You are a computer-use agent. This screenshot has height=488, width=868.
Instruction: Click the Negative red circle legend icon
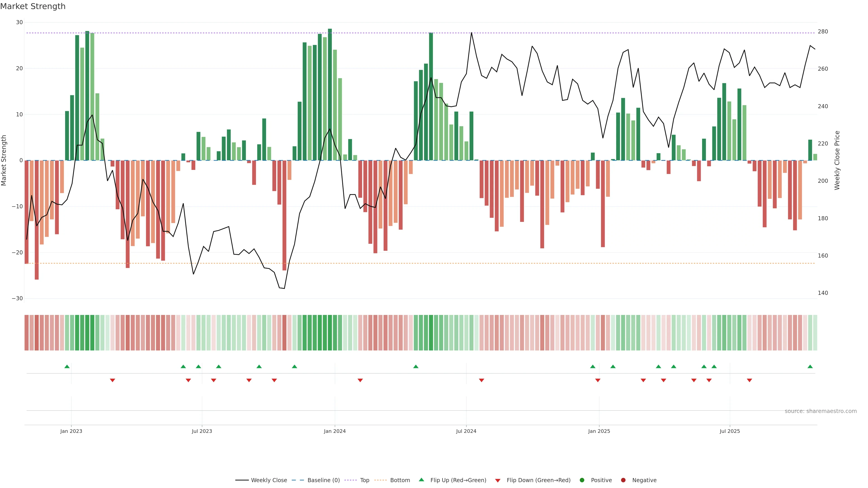[623, 480]
